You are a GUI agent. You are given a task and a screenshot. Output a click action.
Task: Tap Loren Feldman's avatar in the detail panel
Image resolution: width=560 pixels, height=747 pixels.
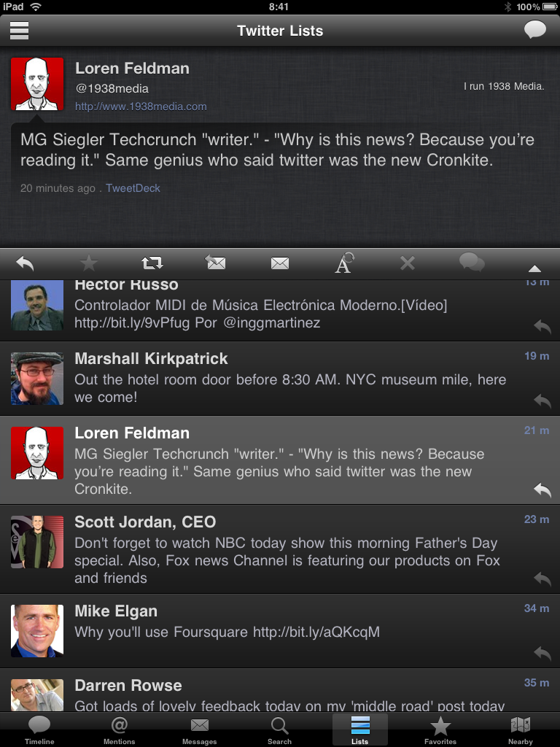click(37, 85)
